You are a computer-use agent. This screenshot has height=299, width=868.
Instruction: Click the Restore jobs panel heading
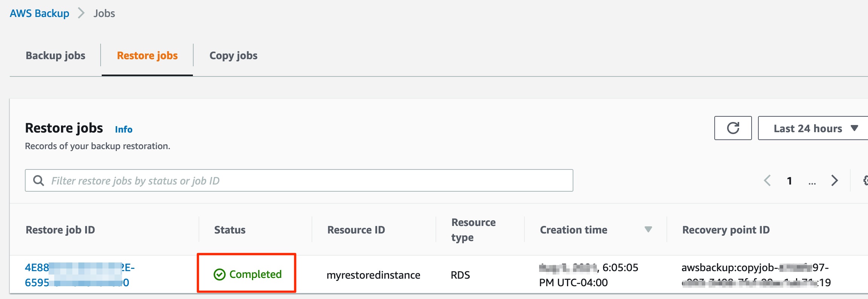[x=64, y=128]
